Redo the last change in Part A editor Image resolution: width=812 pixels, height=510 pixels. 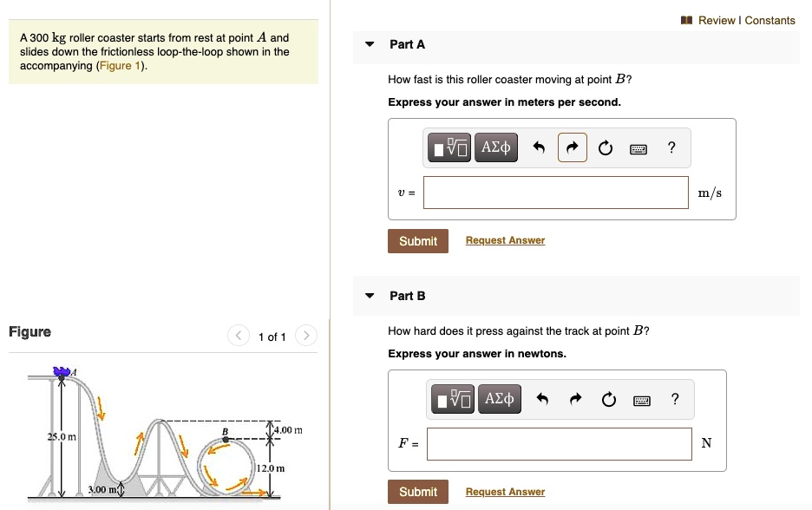[x=573, y=147]
